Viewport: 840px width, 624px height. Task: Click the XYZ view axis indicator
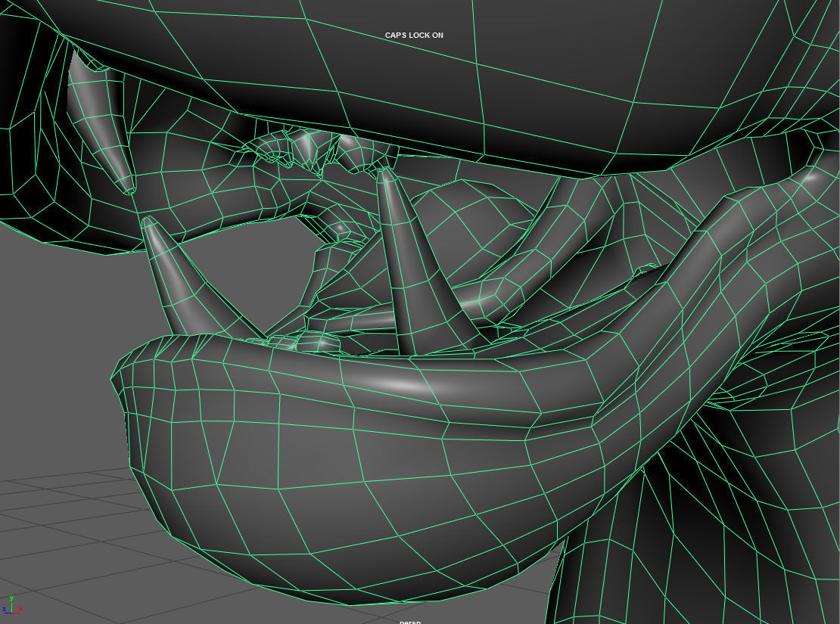(12, 605)
